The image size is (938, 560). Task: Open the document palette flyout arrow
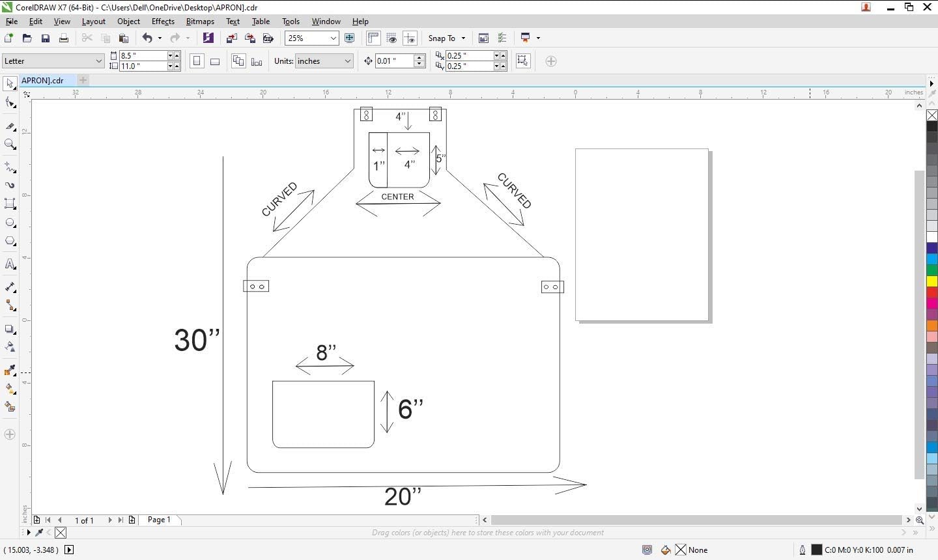[27, 533]
